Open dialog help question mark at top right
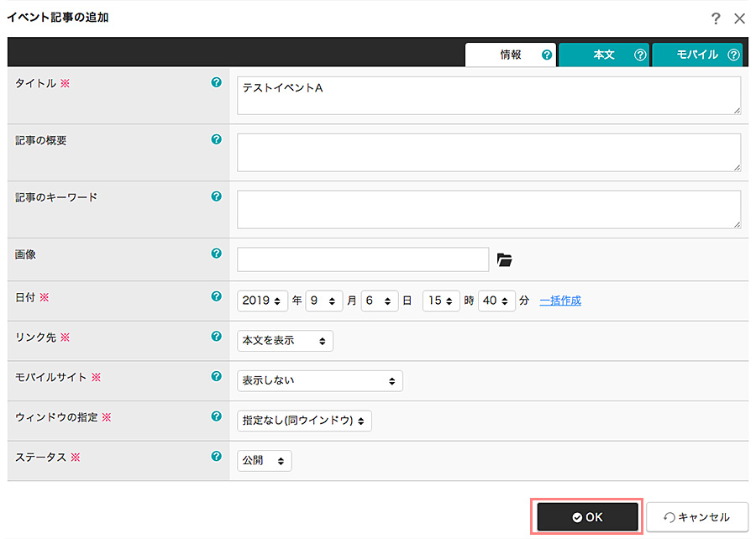The height and width of the screenshot is (539, 756). [716, 18]
